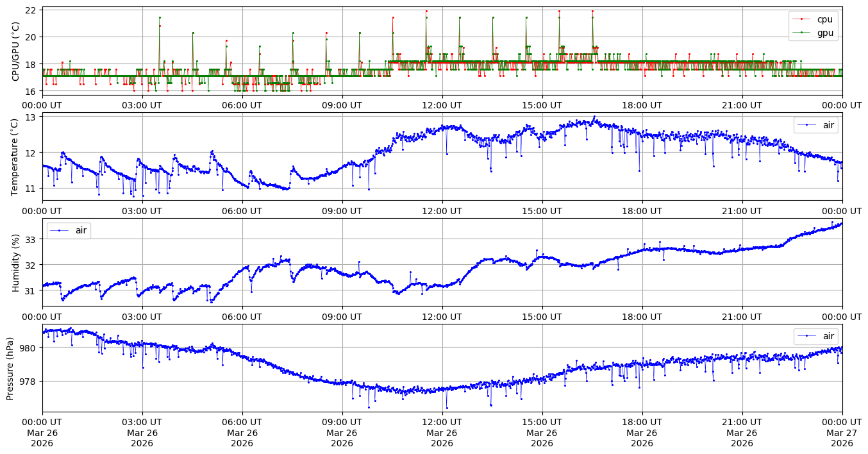The height and width of the screenshot is (454, 868).
Task: Click the Pressure (hPa) y-axis label
Action: 10,368
